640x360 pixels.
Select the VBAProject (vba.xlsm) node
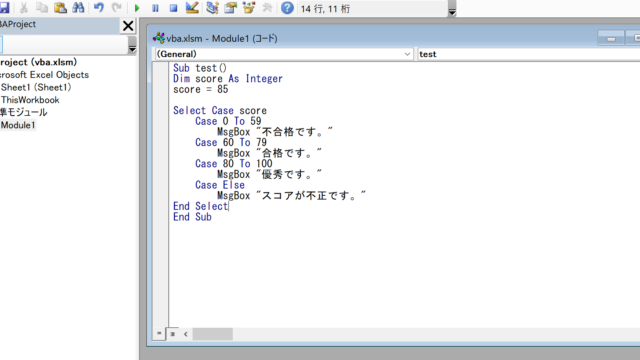tap(38, 62)
